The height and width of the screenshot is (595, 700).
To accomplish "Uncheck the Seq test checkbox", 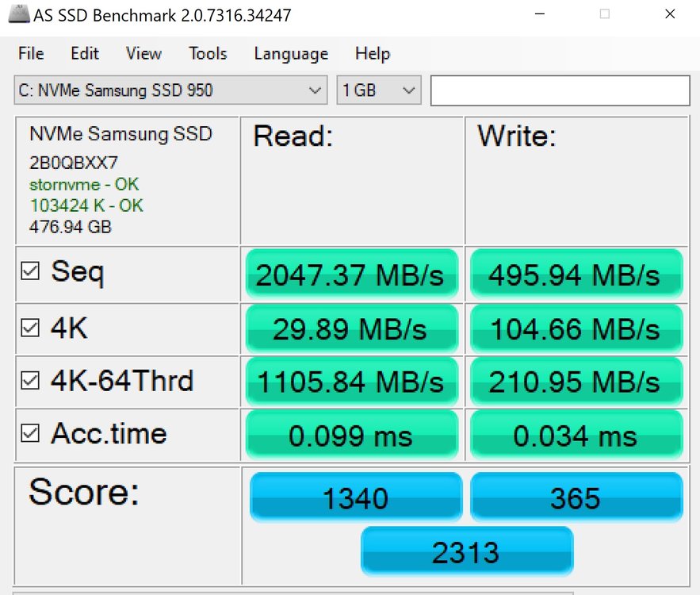I will pyautogui.click(x=30, y=272).
